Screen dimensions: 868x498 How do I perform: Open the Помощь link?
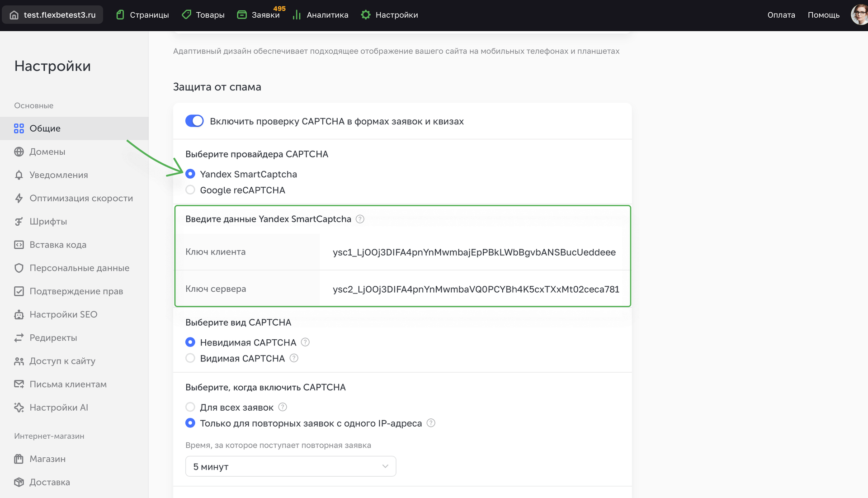[823, 14]
